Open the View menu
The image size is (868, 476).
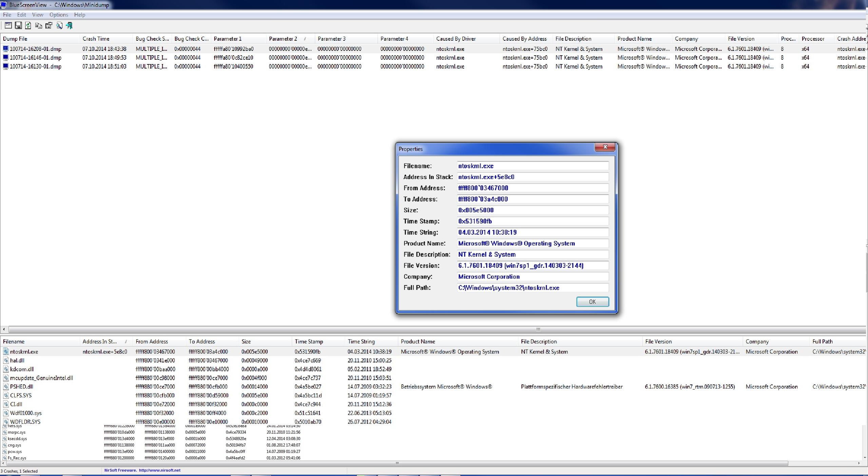[37, 15]
